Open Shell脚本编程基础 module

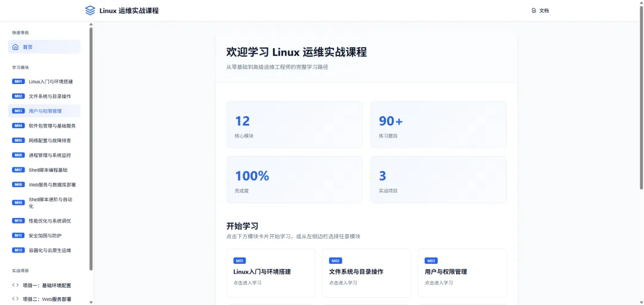(x=44, y=170)
